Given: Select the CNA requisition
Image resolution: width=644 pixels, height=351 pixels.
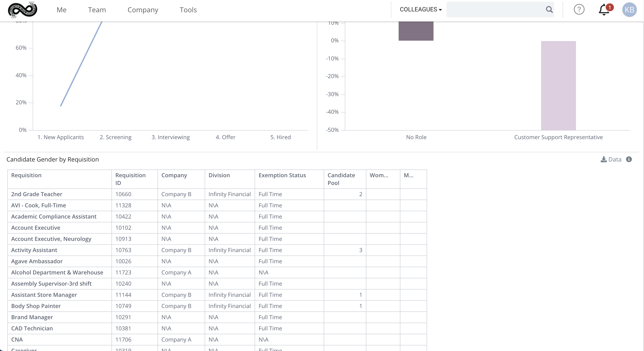Looking at the screenshot, I should point(17,340).
